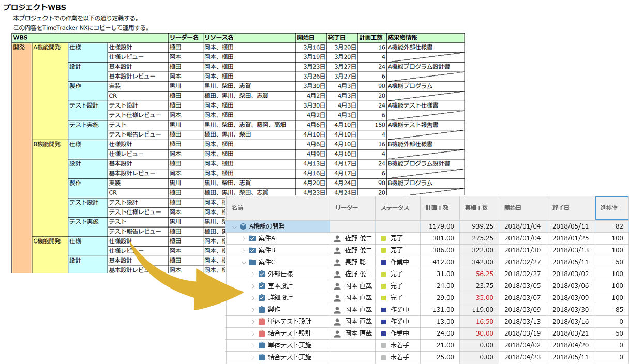The height and width of the screenshot is (364, 629).
Task: Click the ステータス column header
Action: [395, 208]
